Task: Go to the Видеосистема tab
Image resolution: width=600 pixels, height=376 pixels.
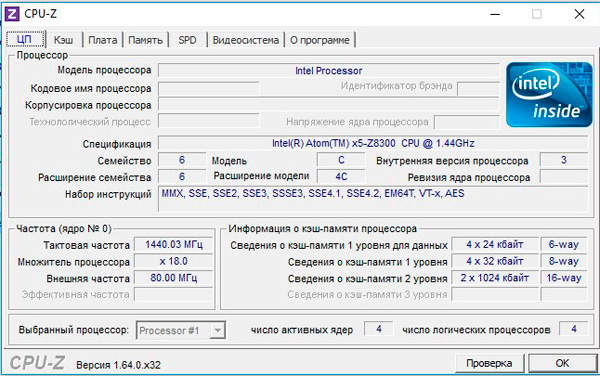Action: point(246,40)
